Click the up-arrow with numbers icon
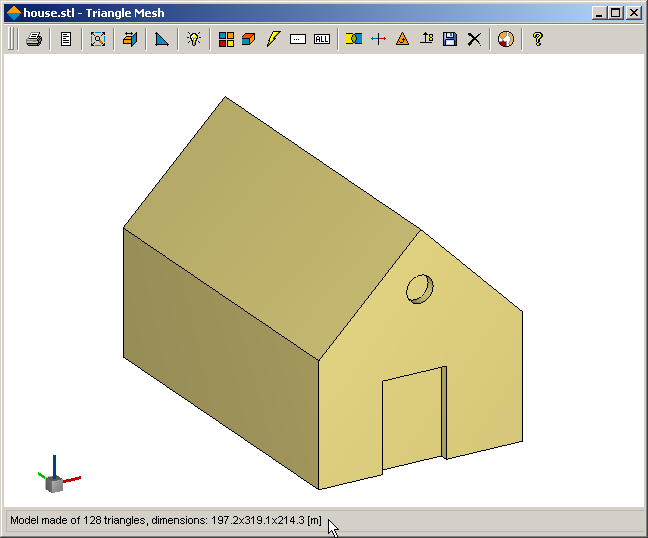 pos(426,39)
